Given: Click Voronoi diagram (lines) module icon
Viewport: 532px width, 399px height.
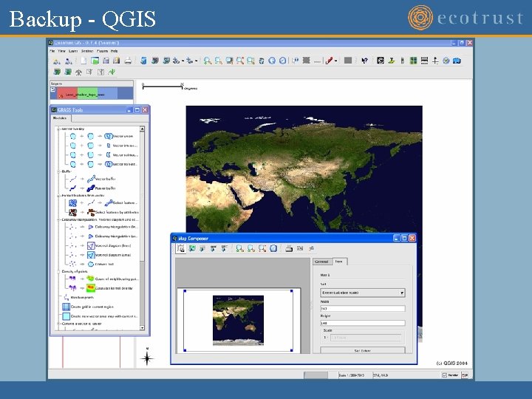Looking at the screenshot, I should tap(91, 245).
